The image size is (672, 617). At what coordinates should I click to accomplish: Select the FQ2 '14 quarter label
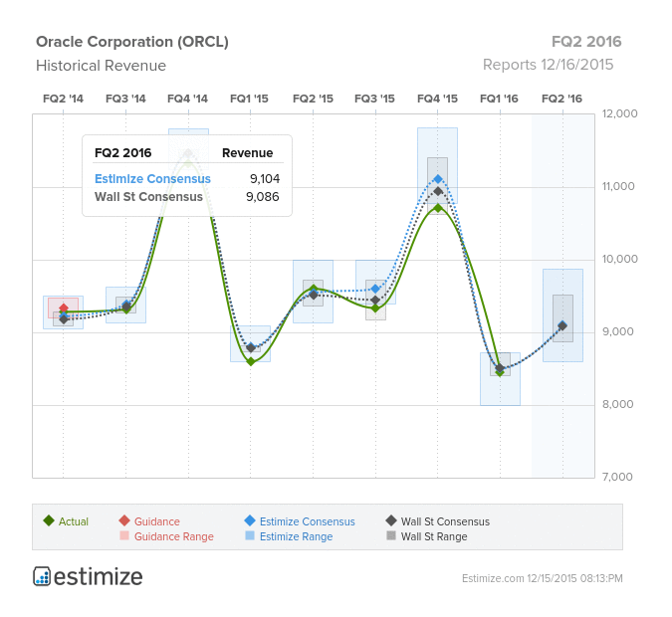pos(63,99)
